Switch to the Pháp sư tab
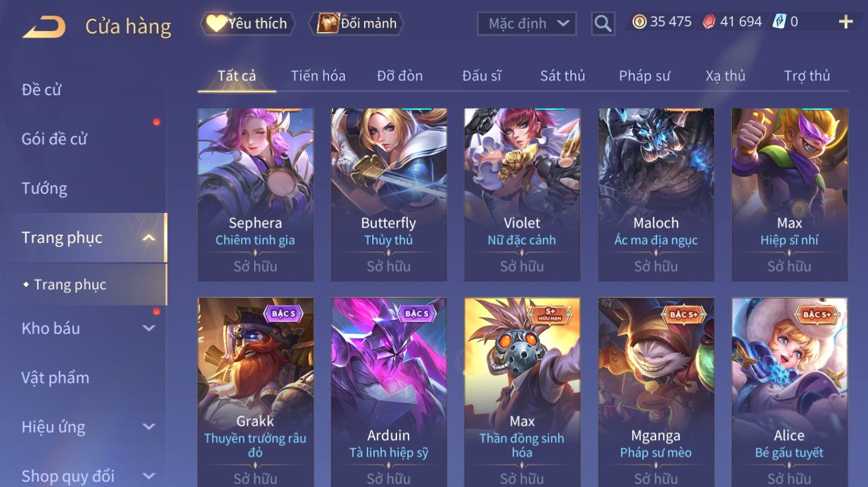Viewport: 868px width, 487px height. [645, 76]
